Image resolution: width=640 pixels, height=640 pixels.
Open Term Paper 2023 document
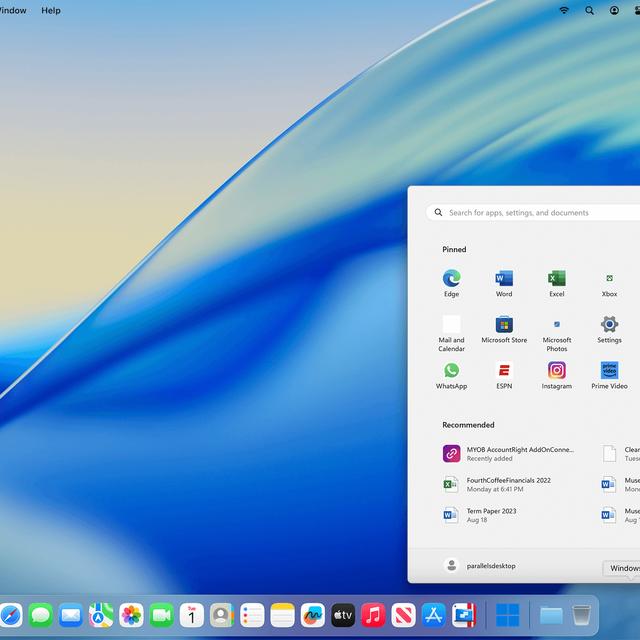[x=480, y=515]
